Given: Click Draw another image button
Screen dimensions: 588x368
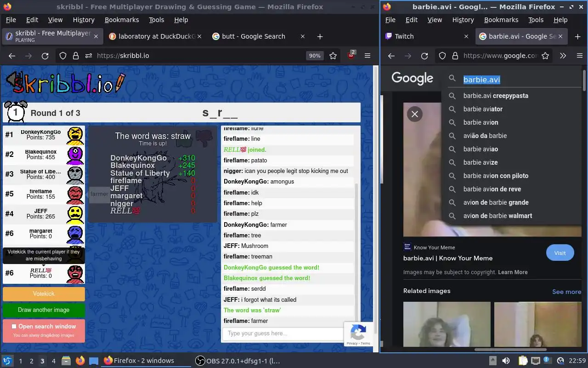Looking at the screenshot, I should 44,310.
